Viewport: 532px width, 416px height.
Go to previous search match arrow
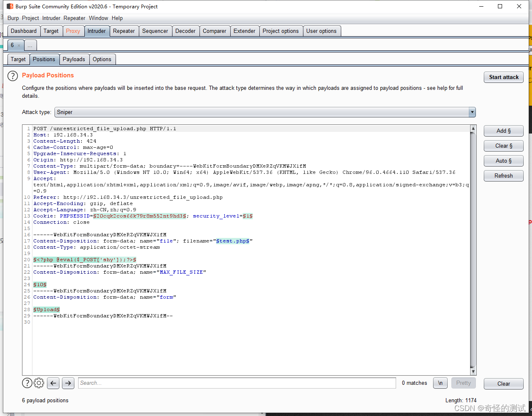coord(53,383)
